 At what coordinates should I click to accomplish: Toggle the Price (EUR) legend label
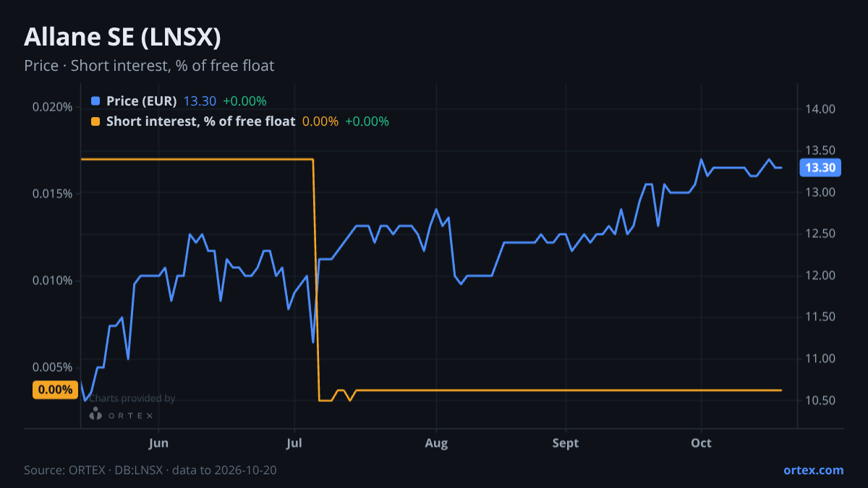pyautogui.click(x=141, y=101)
